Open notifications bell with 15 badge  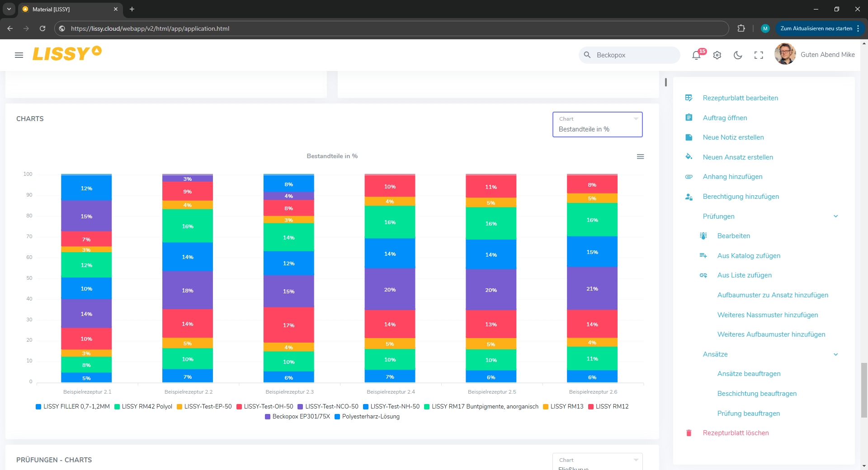[x=697, y=55]
